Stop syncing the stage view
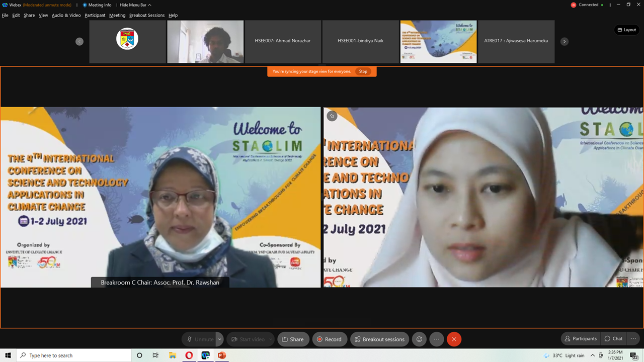Screen dimensions: 644x362 pos(363,71)
